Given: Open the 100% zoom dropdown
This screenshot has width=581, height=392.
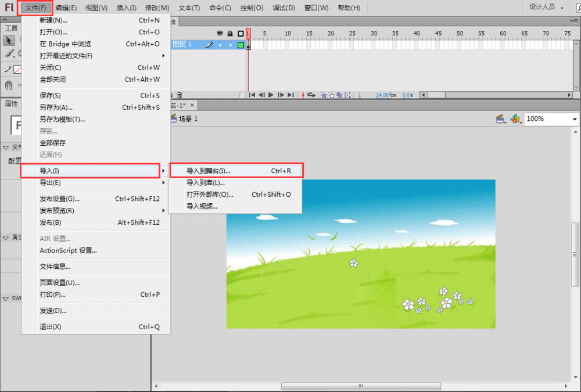Looking at the screenshot, I should 575,119.
